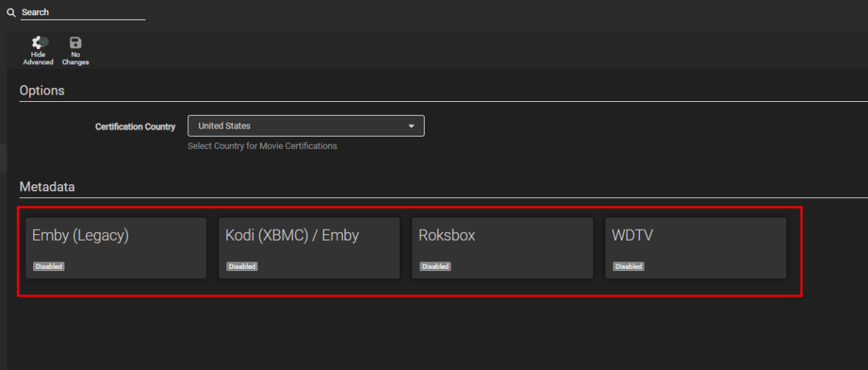
Task: Click 'Select Country for Movie Certifications' help text
Action: tap(262, 146)
